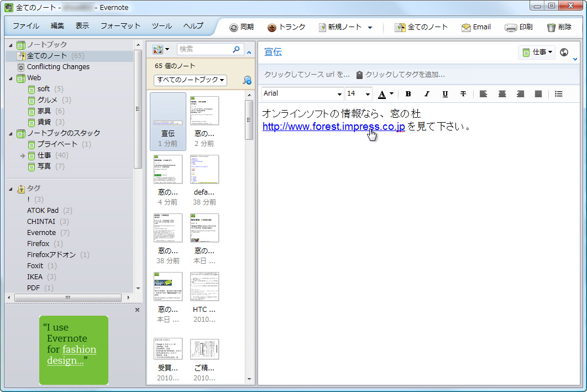Open the すべてのノートブック dropdown
The height and width of the screenshot is (392, 587).
pos(190,80)
